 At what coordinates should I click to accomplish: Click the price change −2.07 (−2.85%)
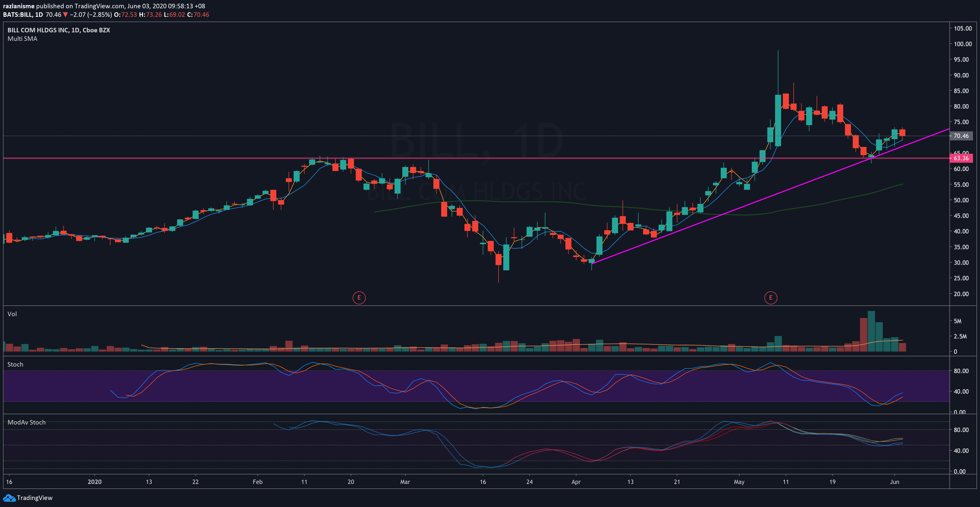(x=90, y=15)
